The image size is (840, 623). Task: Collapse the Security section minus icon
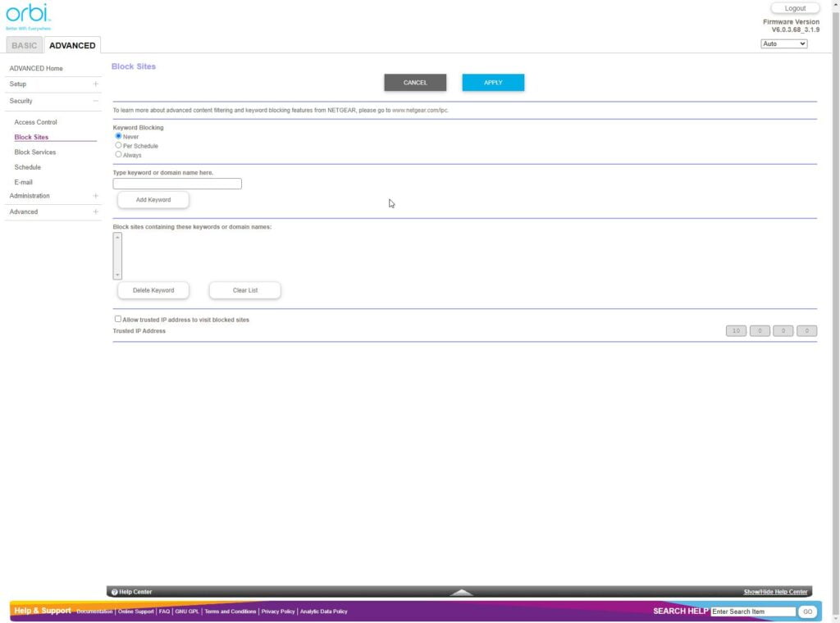tap(95, 101)
